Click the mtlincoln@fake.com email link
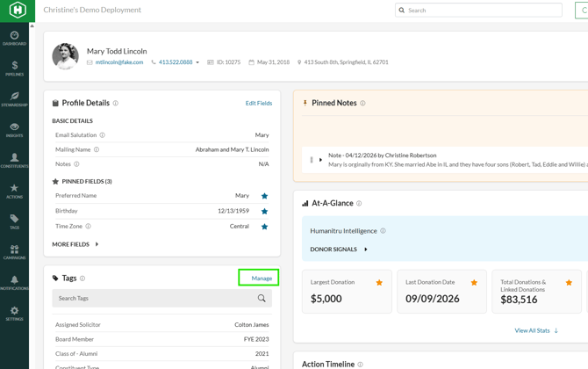The image size is (588, 369). [119, 62]
